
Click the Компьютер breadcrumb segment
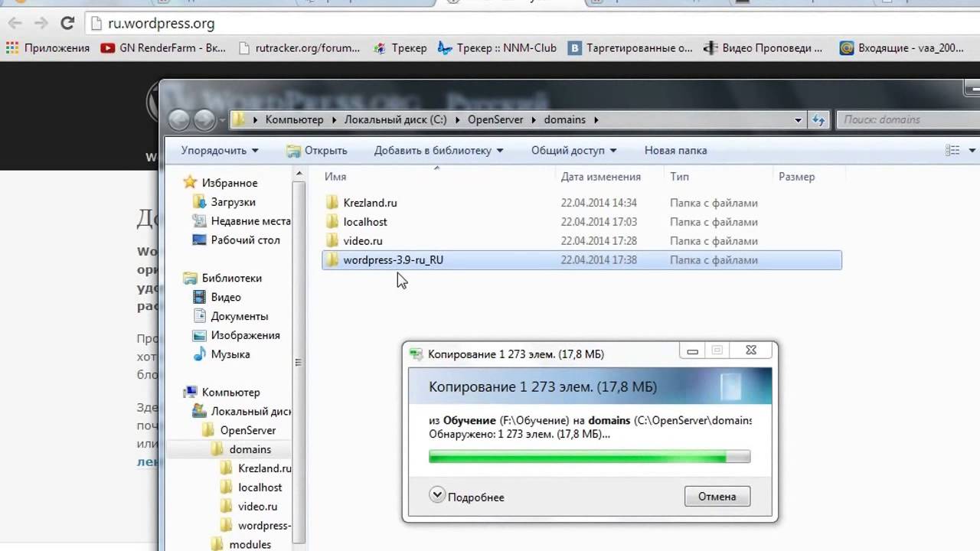point(294,119)
